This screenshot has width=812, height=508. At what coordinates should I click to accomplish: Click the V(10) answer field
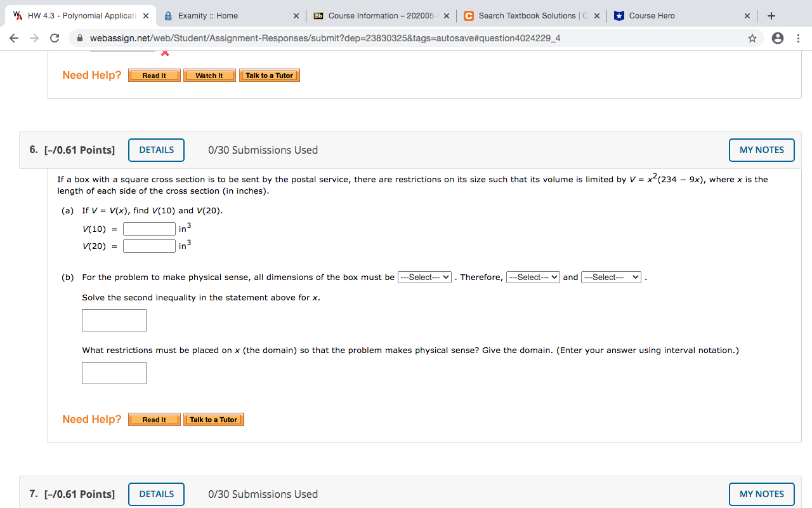(x=149, y=229)
